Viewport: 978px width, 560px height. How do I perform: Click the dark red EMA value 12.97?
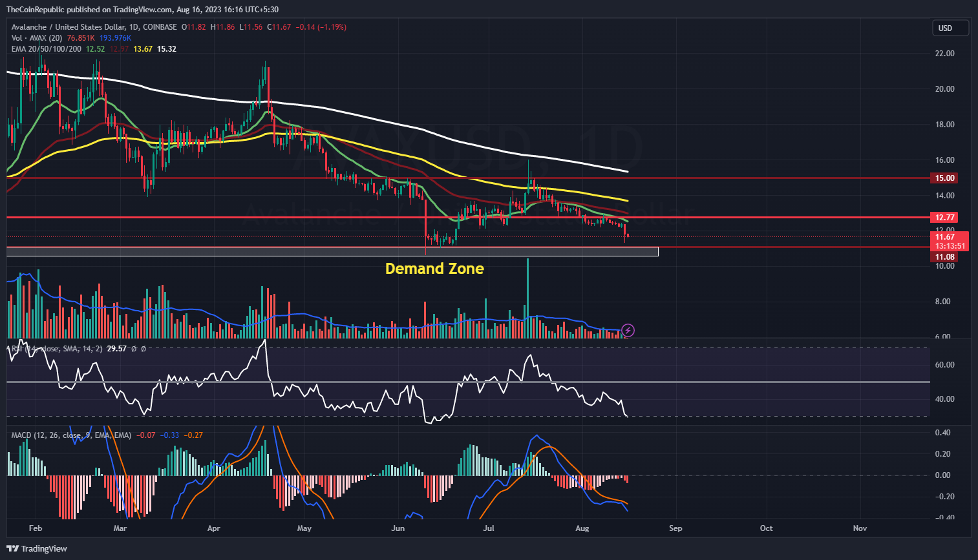119,49
